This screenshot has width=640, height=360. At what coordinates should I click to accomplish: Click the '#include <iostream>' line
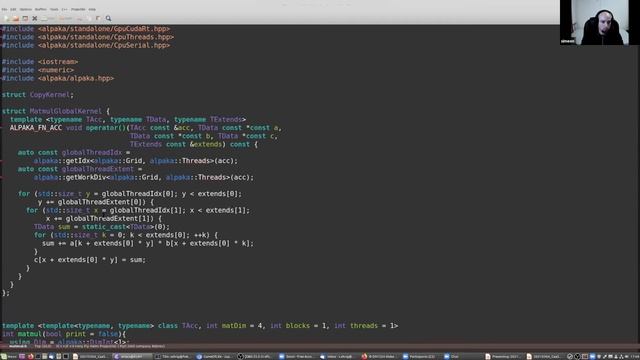click(40, 62)
